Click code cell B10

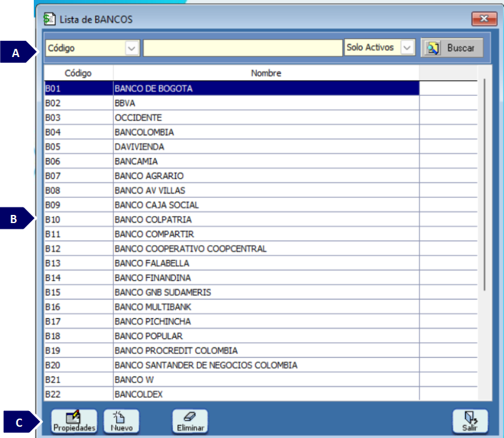tap(79, 220)
